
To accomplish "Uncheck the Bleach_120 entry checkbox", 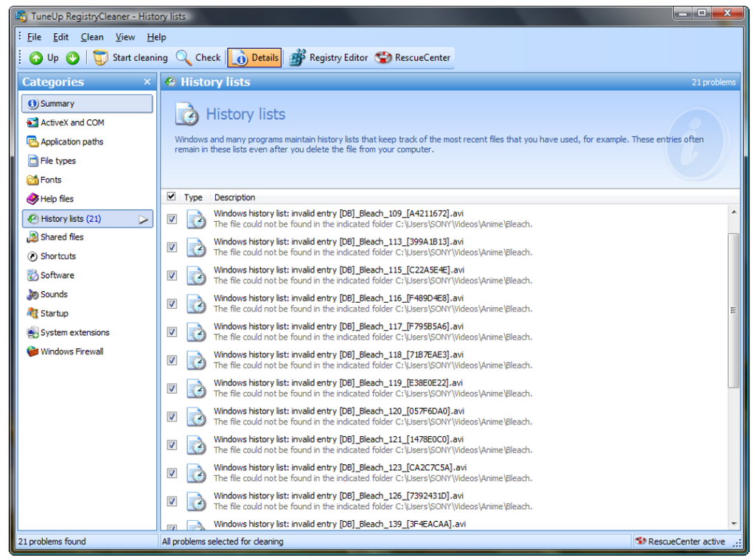I will [172, 417].
